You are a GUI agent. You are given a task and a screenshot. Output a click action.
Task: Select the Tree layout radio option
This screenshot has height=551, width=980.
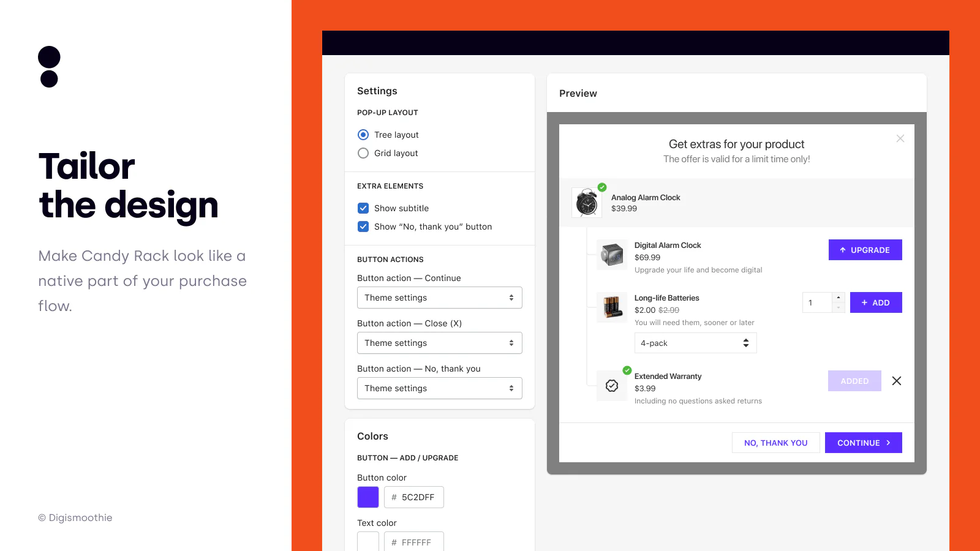point(363,135)
